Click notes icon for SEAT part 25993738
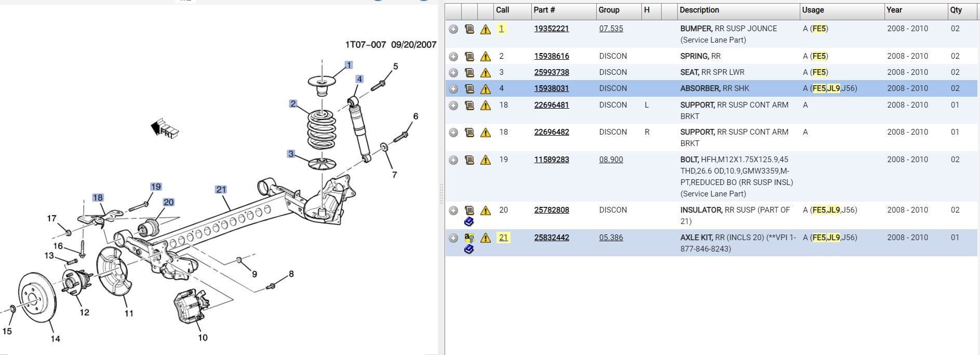The width and height of the screenshot is (980, 355). click(x=469, y=73)
